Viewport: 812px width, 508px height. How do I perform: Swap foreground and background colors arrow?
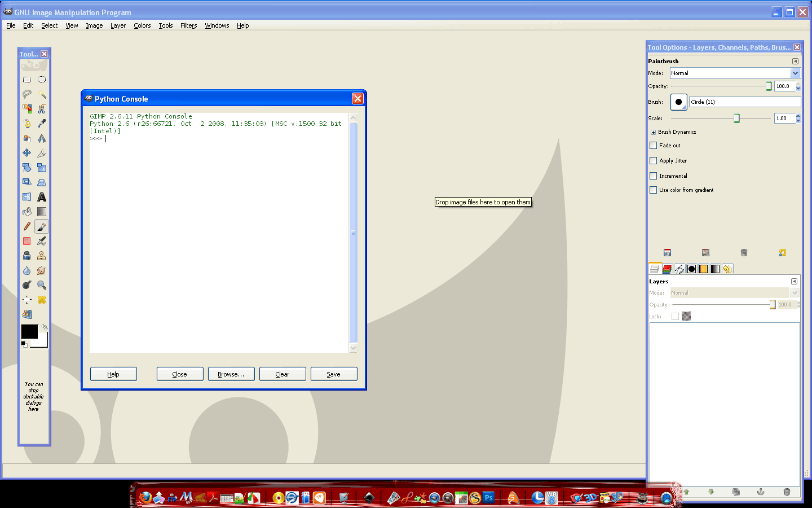click(45, 327)
